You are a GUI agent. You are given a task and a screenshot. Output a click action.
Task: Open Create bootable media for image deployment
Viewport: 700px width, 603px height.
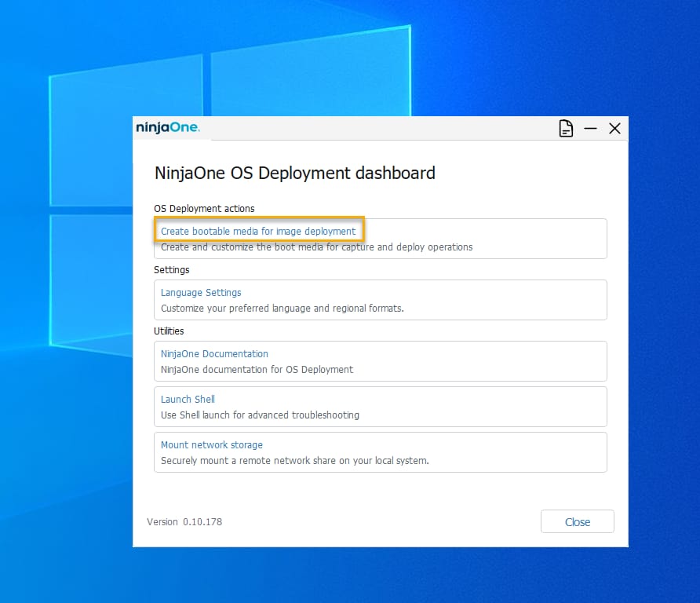pyautogui.click(x=259, y=231)
